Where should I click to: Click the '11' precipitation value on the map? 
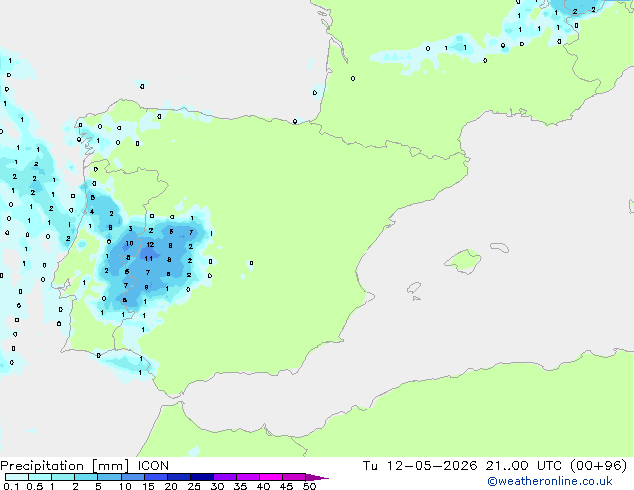tap(149, 258)
